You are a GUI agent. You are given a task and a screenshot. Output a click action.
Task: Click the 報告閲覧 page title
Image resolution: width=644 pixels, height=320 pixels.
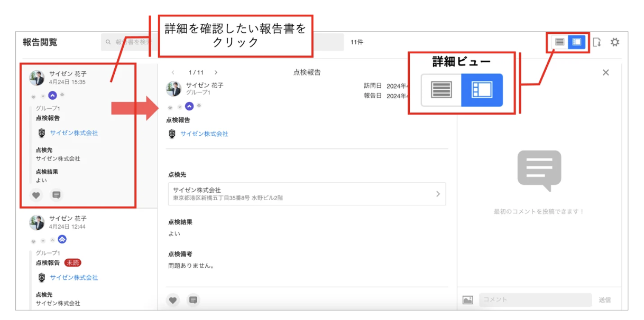click(x=40, y=42)
